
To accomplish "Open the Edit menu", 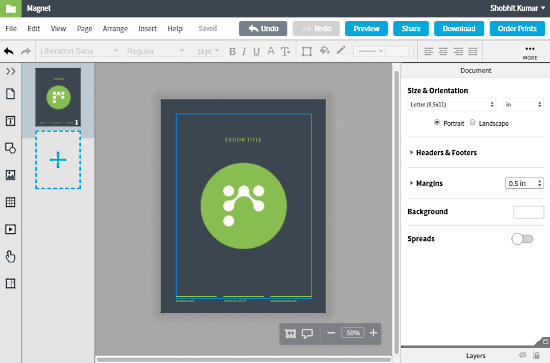I will [x=34, y=28].
